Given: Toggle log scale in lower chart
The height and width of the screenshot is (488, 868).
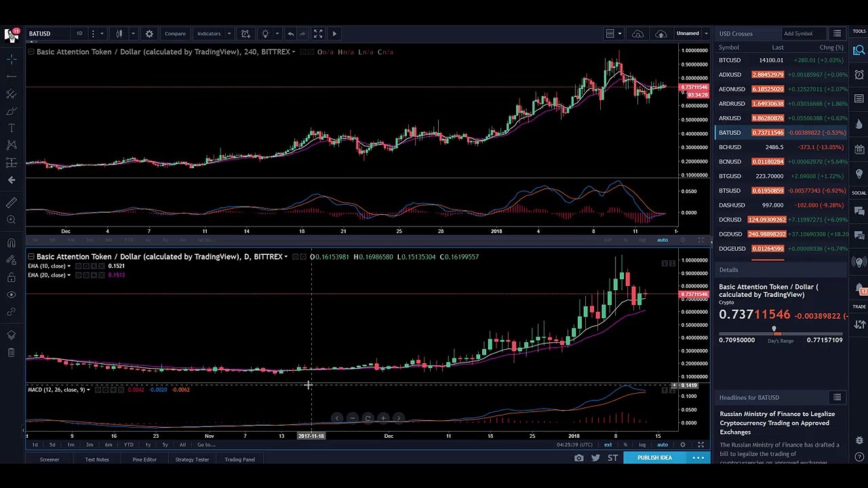Looking at the screenshot, I should (642, 445).
